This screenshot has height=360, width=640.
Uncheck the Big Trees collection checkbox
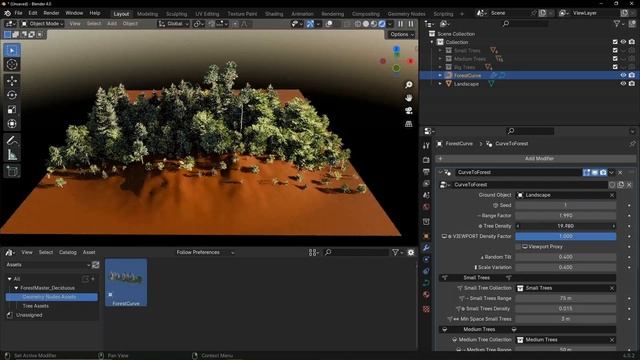point(615,67)
